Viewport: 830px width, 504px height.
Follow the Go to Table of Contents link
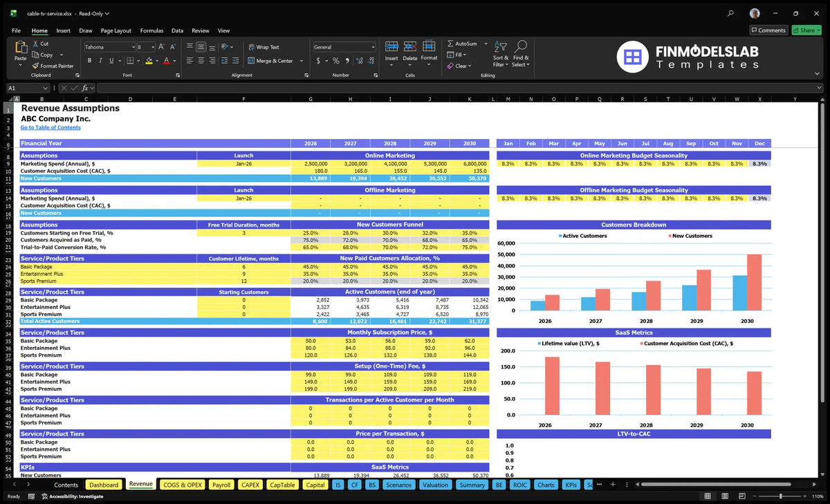(x=50, y=127)
